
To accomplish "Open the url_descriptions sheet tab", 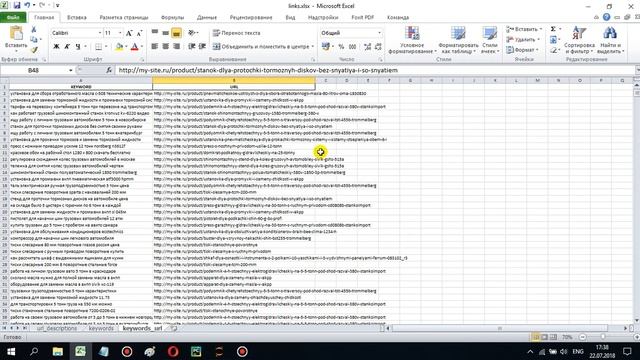I will pos(57,328).
